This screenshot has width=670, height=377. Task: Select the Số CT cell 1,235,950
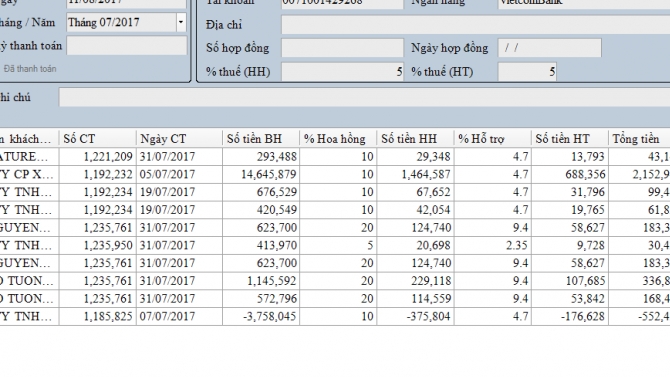(x=97, y=245)
